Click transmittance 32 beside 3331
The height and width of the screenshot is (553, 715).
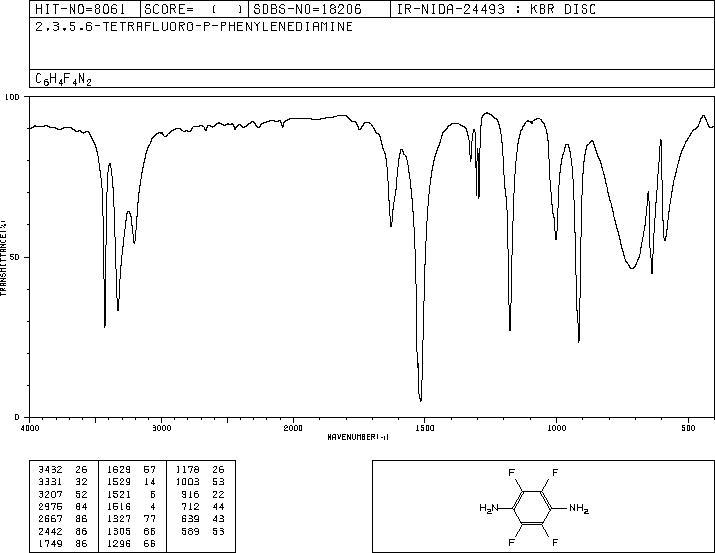coord(81,482)
